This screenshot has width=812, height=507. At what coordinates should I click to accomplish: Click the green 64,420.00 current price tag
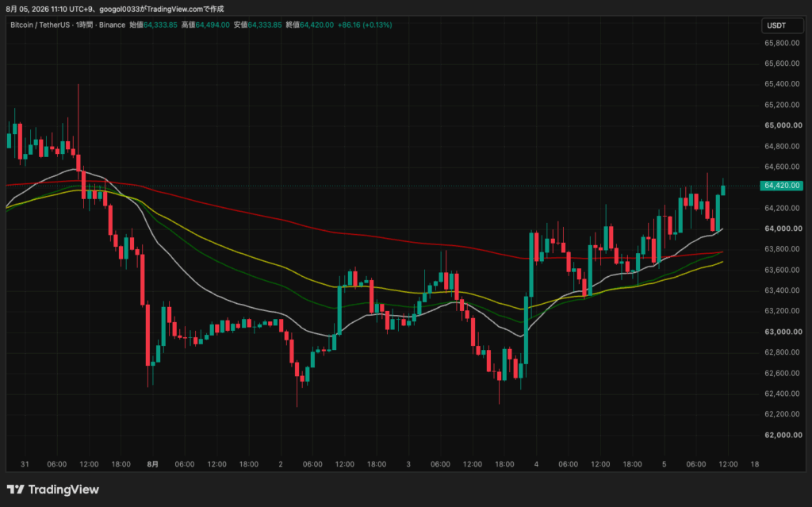(x=781, y=186)
